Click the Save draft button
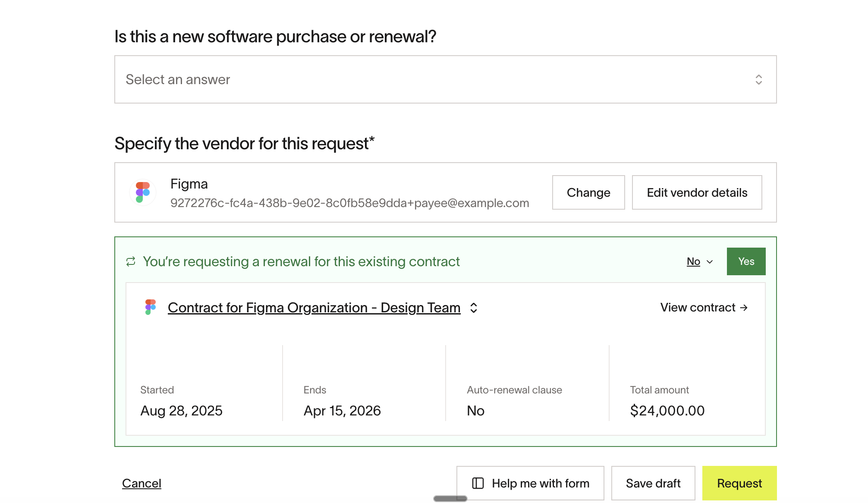Viewport: 868px width, 503px height. pyautogui.click(x=653, y=483)
